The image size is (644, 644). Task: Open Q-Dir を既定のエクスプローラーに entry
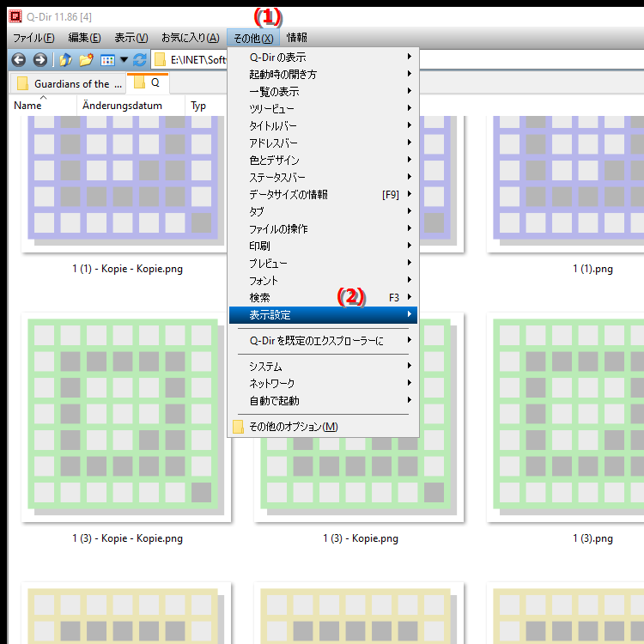pyautogui.click(x=323, y=341)
